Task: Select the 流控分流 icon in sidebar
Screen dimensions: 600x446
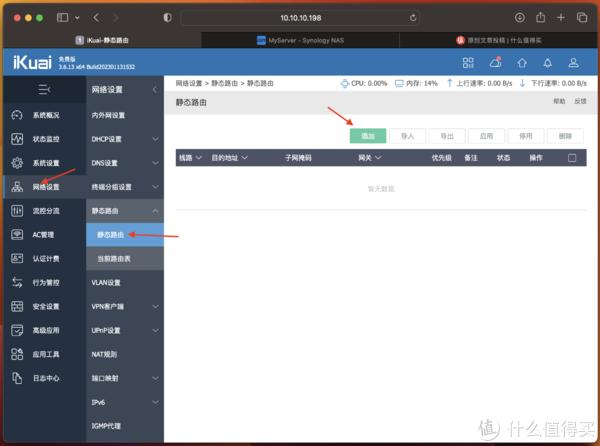Action: tap(16, 211)
